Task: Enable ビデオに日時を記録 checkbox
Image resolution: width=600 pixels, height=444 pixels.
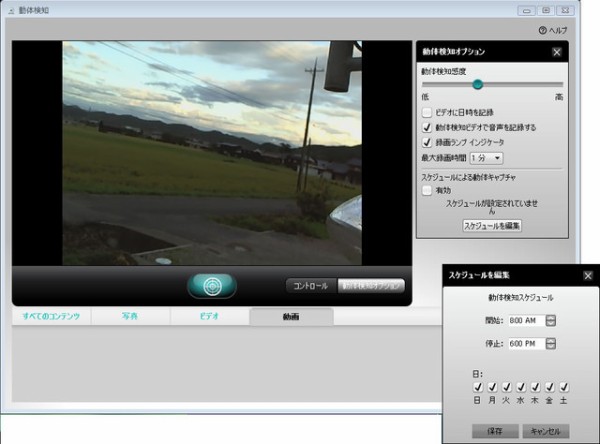Action: pos(427,113)
